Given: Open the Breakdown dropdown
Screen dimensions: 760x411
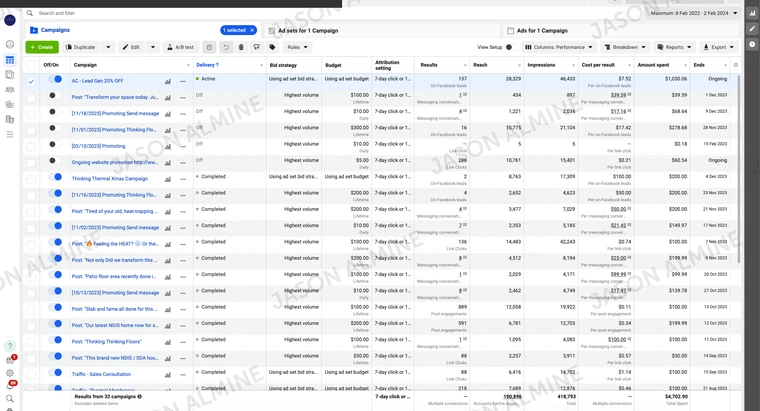Looking at the screenshot, I should coord(625,47).
